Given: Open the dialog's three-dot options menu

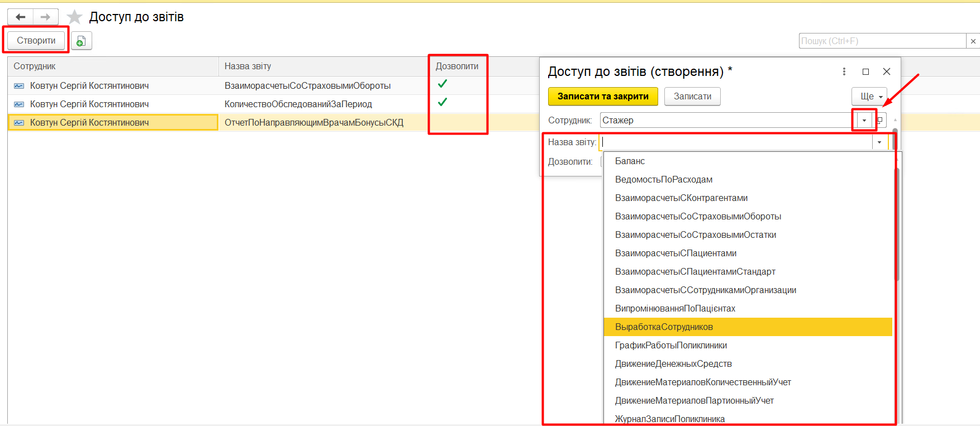Looking at the screenshot, I should (844, 71).
